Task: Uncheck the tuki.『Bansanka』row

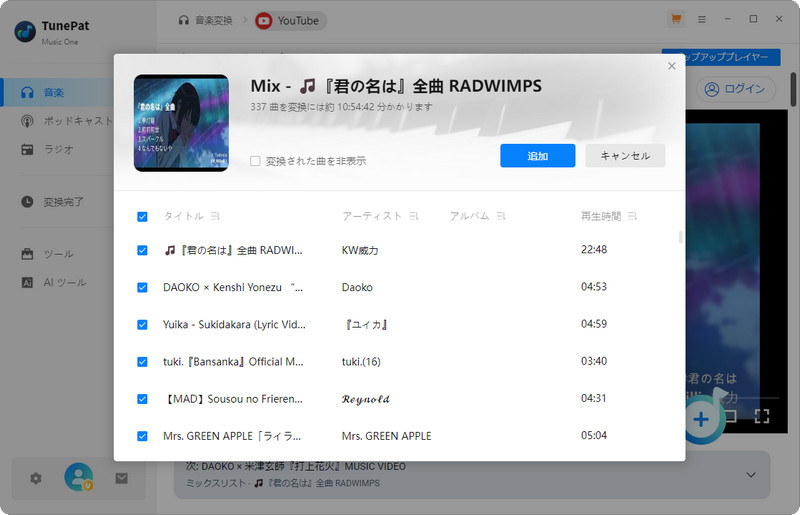Action: click(142, 362)
